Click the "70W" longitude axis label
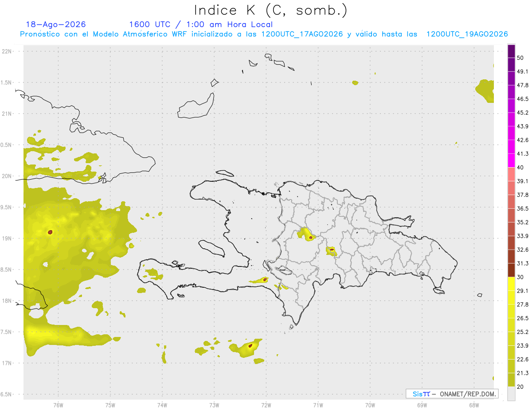 point(370,405)
